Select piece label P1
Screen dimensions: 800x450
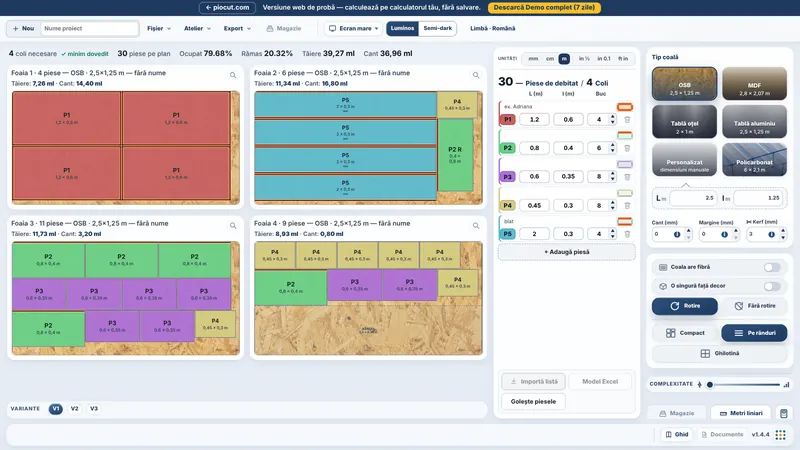point(508,119)
